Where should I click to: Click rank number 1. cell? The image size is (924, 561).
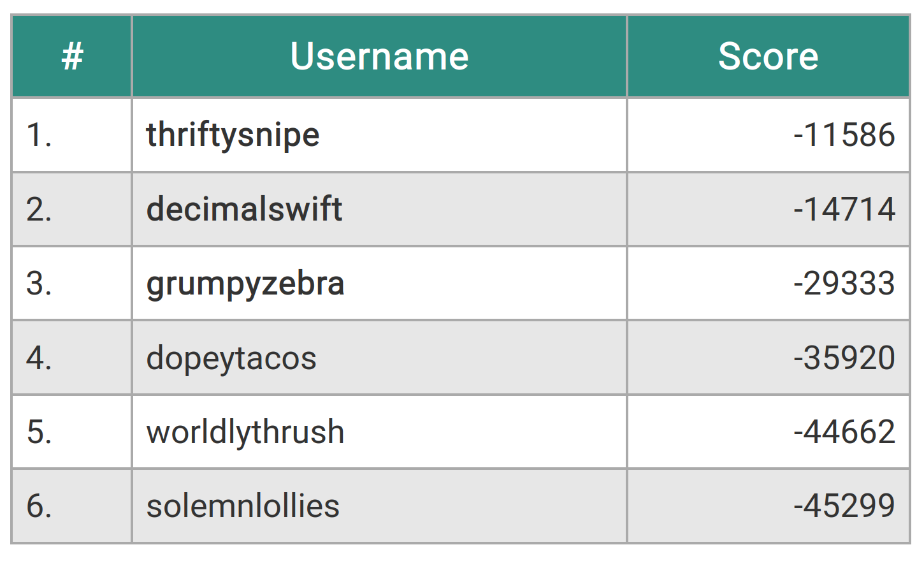click(39, 135)
